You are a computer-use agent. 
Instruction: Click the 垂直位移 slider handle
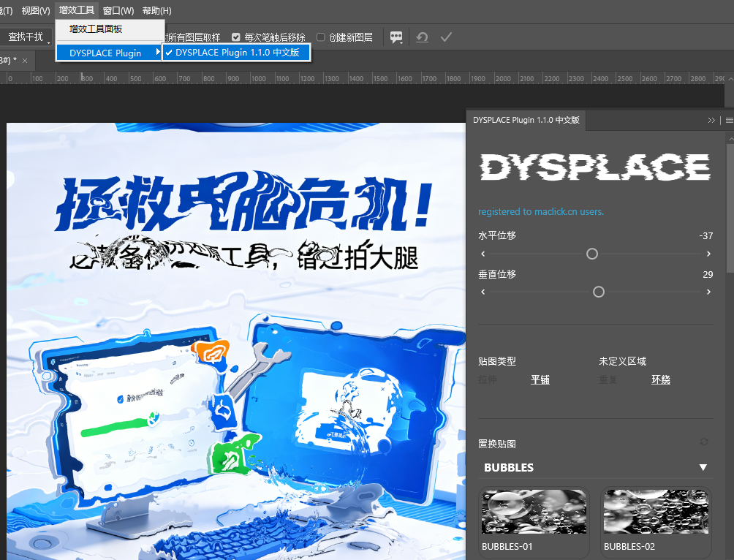point(599,292)
